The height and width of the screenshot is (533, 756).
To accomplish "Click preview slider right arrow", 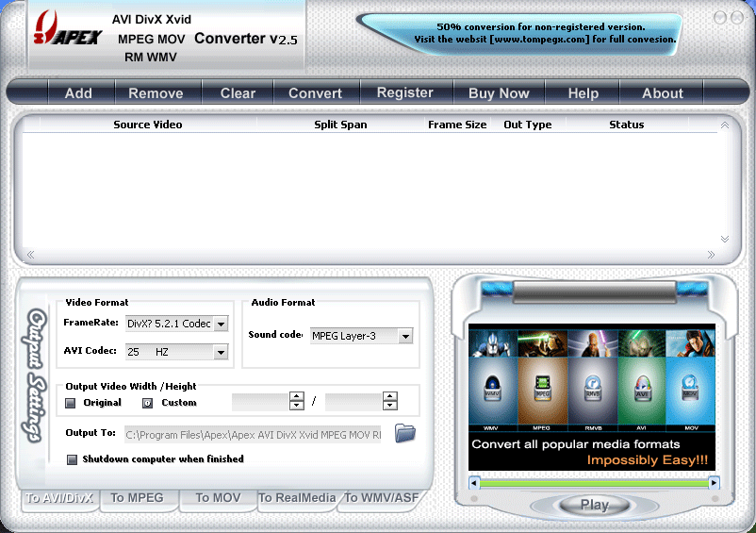I will pyautogui.click(x=714, y=482).
